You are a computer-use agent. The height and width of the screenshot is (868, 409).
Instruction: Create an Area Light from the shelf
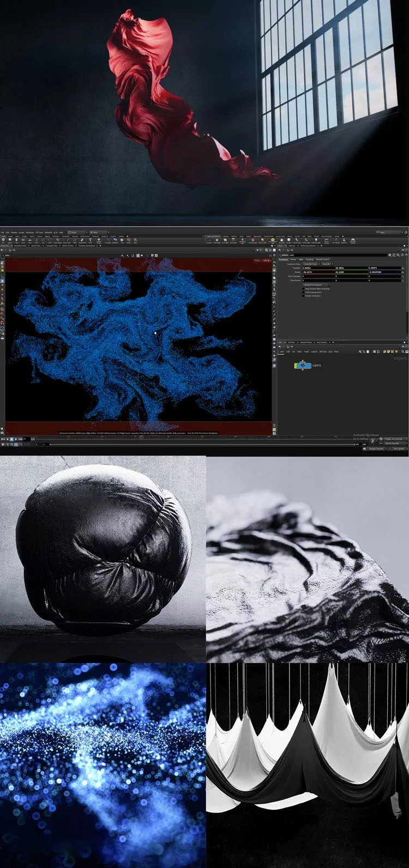click(x=233, y=240)
